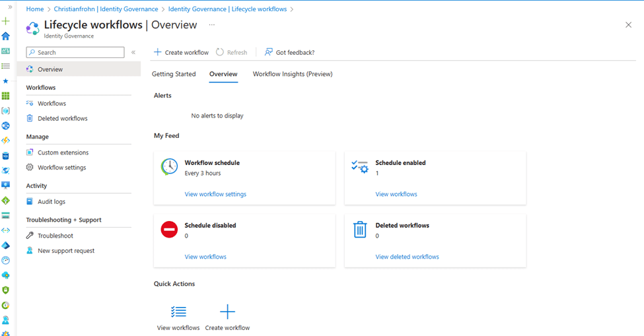Click the Workflow schedule clock icon
The image size is (644, 336).
pos(169,167)
